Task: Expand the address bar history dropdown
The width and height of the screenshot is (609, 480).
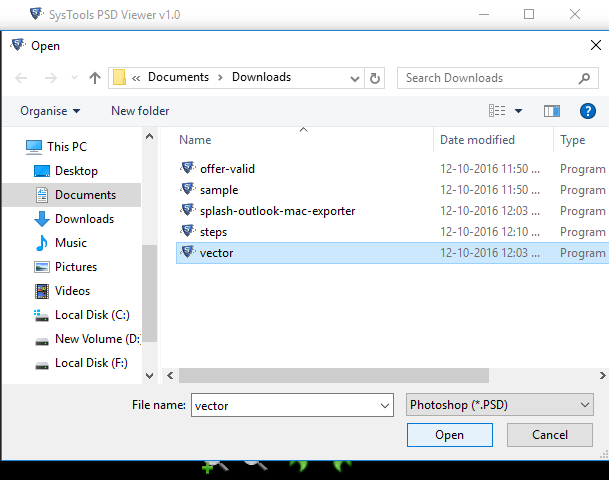Action: click(355, 78)
